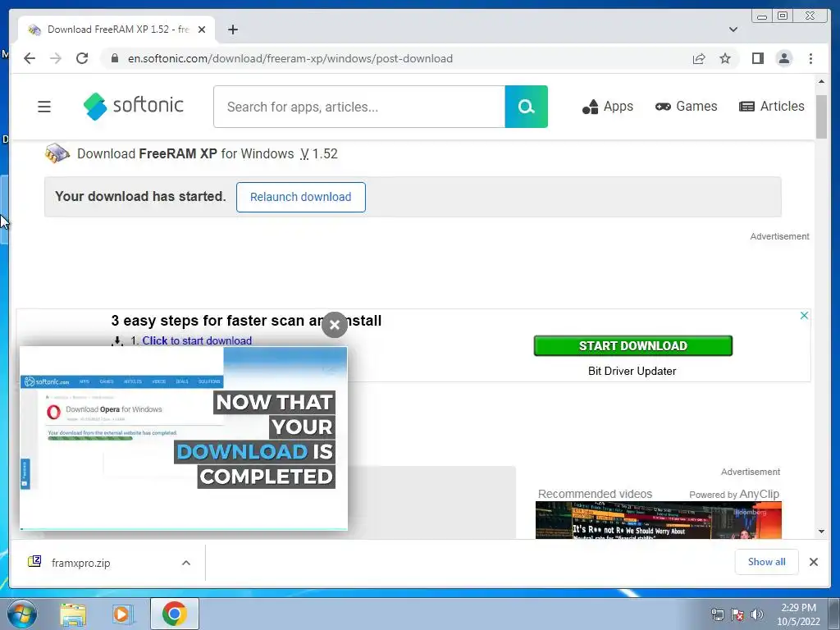Click the scrollbar up arrow

(821, 82)
